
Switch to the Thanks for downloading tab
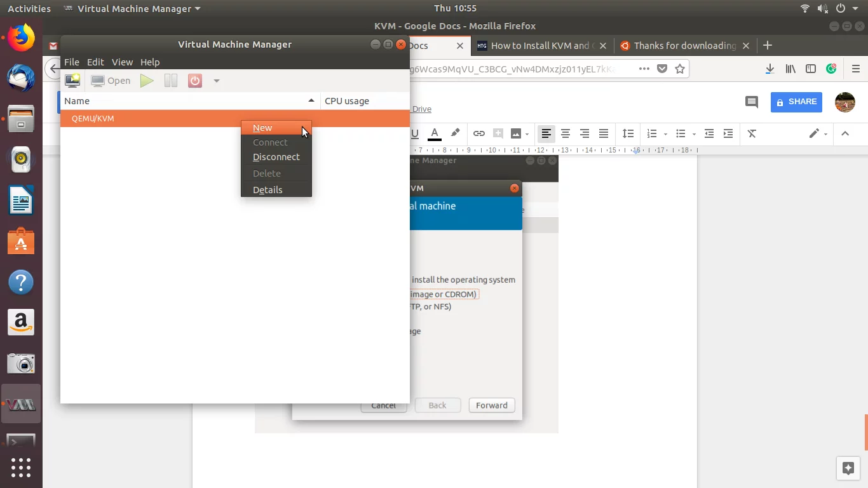(685, 45)
